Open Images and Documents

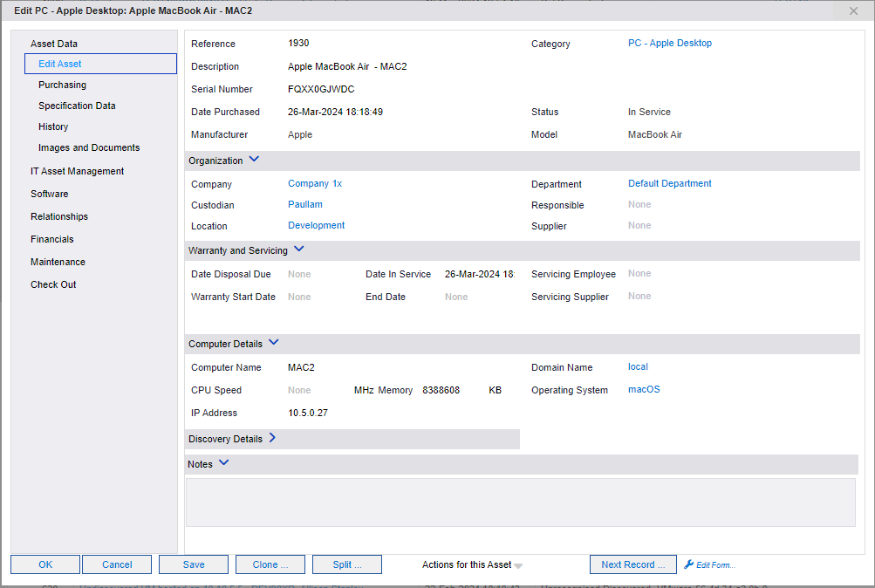point(89,147)
